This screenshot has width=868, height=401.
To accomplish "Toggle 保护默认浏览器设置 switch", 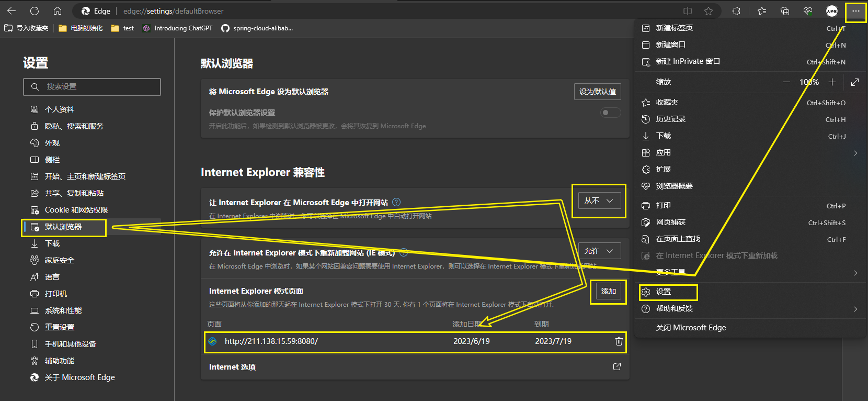I will click(610, 113).
